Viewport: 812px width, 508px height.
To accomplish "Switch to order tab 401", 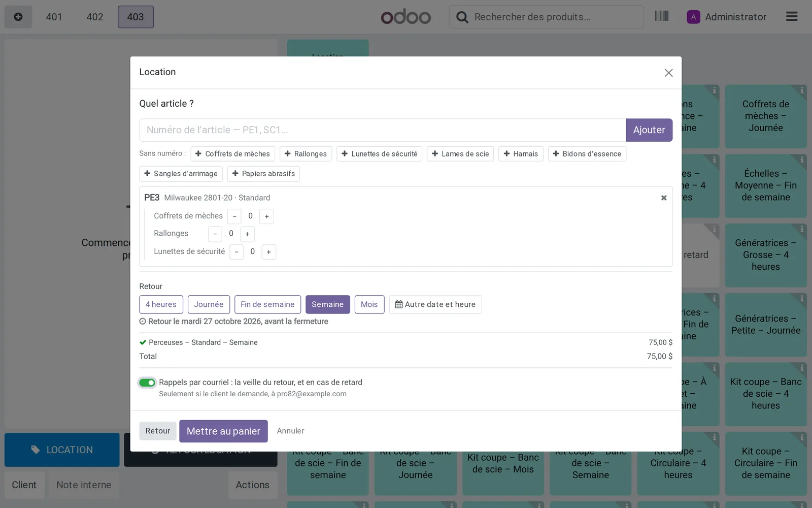I will (54, 17).
